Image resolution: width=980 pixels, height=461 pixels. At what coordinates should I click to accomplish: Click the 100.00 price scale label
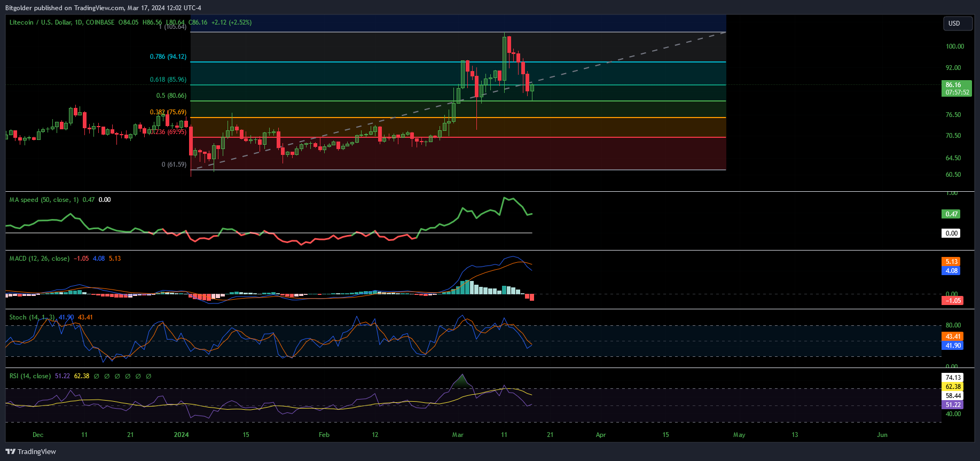(x=955, y=46)
